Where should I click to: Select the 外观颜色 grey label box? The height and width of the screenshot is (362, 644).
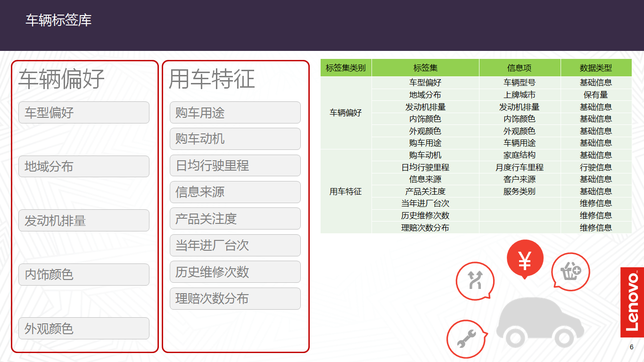click(84, 329)
